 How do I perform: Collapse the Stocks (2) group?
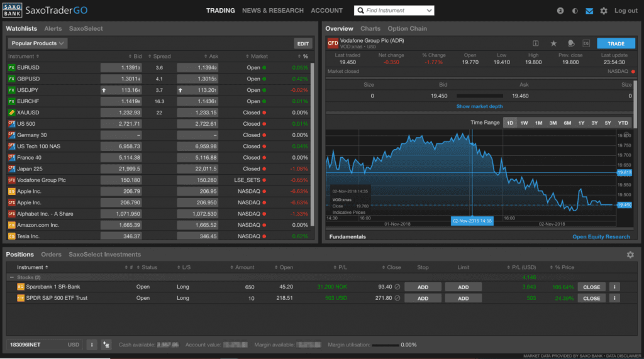[x=11, y=277]
